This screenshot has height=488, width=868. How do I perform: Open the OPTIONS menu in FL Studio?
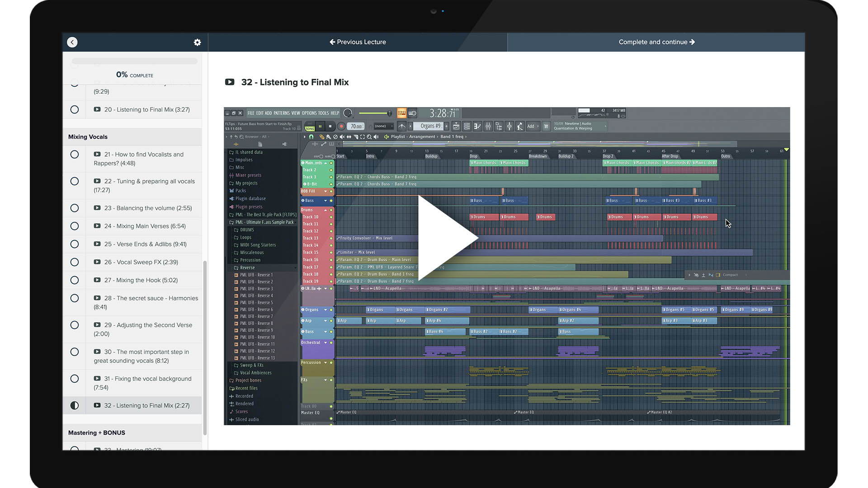pos(309,113)
